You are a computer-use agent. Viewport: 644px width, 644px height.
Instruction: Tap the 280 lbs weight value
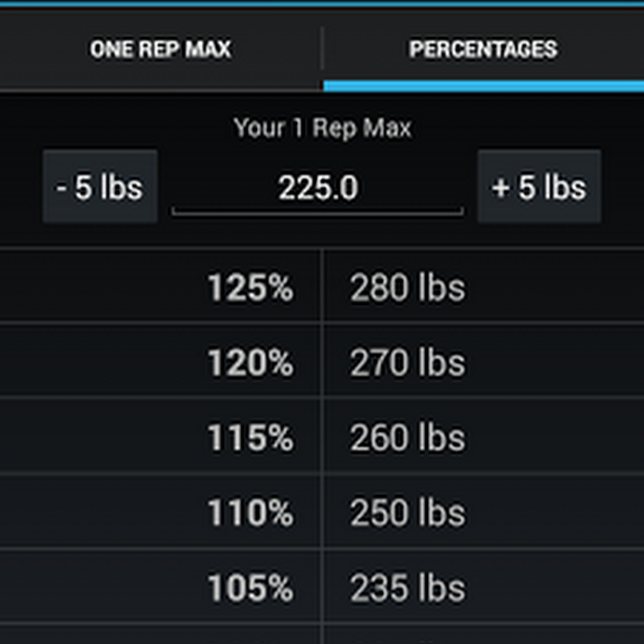pyautogui.click(x=407, y=288)
